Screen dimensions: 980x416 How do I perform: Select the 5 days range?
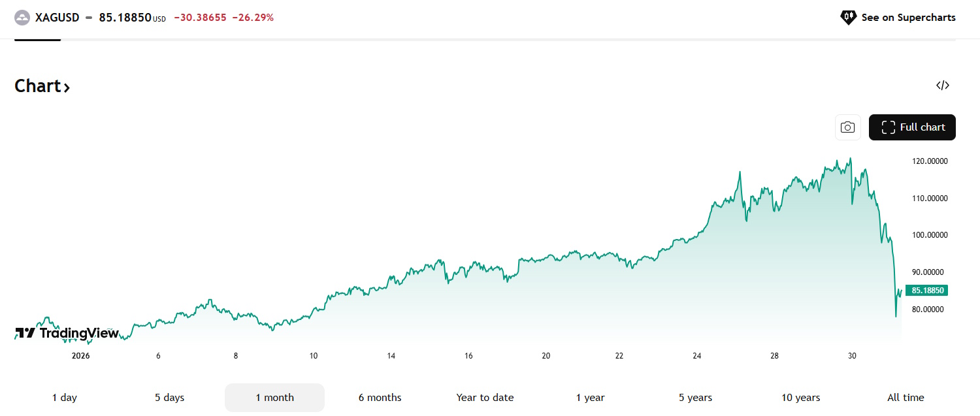pyautogui.click(x=170, y=398)
